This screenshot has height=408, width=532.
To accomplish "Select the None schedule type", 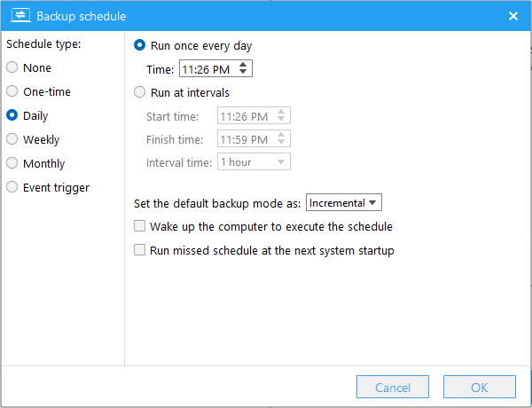I will pyautogui.click(x=12, y=68).
